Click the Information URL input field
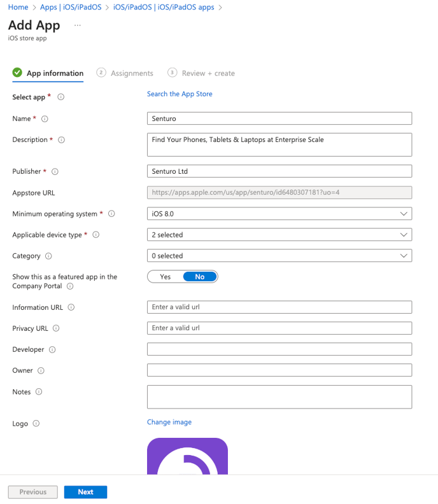 [279, 307]
